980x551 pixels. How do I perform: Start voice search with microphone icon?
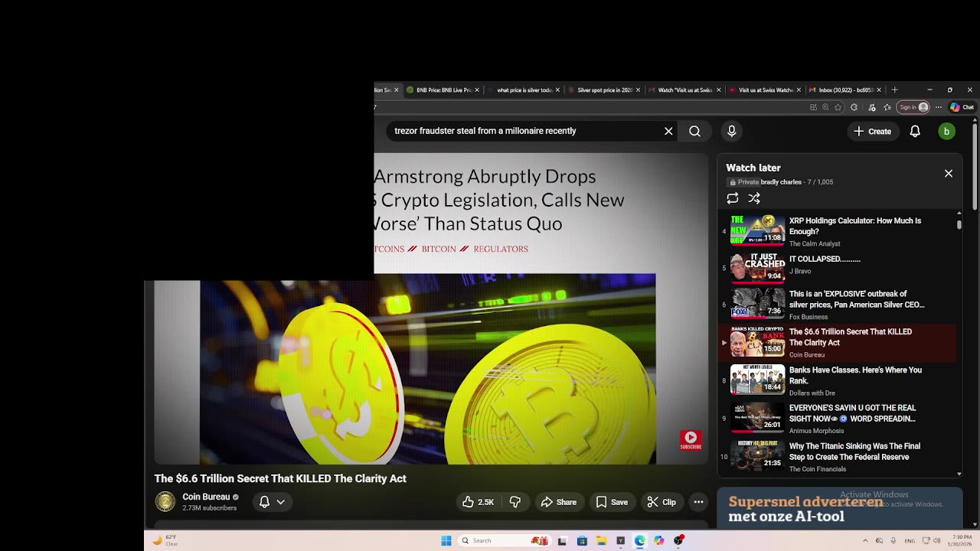tap(731, 131)
